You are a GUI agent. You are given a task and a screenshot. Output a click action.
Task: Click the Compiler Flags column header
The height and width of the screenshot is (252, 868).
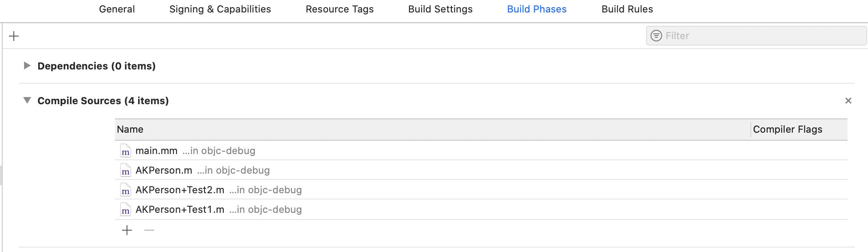(787, 130)
